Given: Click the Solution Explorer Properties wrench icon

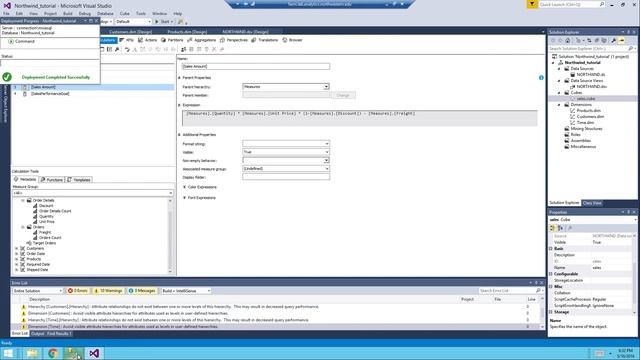Looking at the screenshot, I should point(613,40).
